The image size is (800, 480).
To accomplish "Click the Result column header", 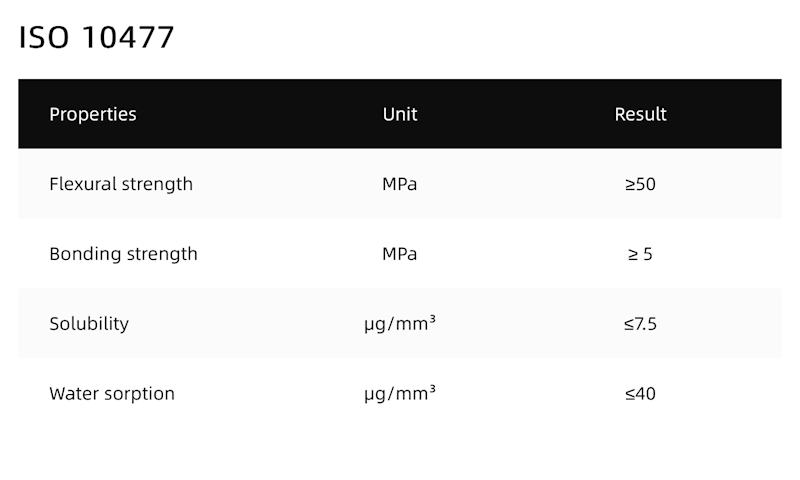I will pyautogui.click(x=640, y=114).
